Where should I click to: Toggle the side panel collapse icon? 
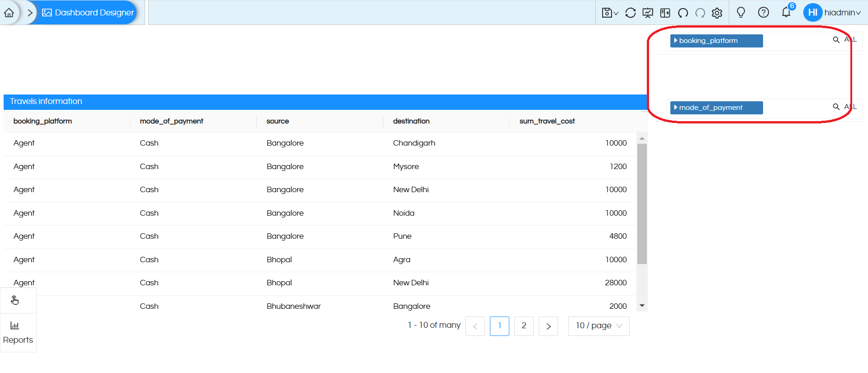pyautogui.click(x=665, y=13)
